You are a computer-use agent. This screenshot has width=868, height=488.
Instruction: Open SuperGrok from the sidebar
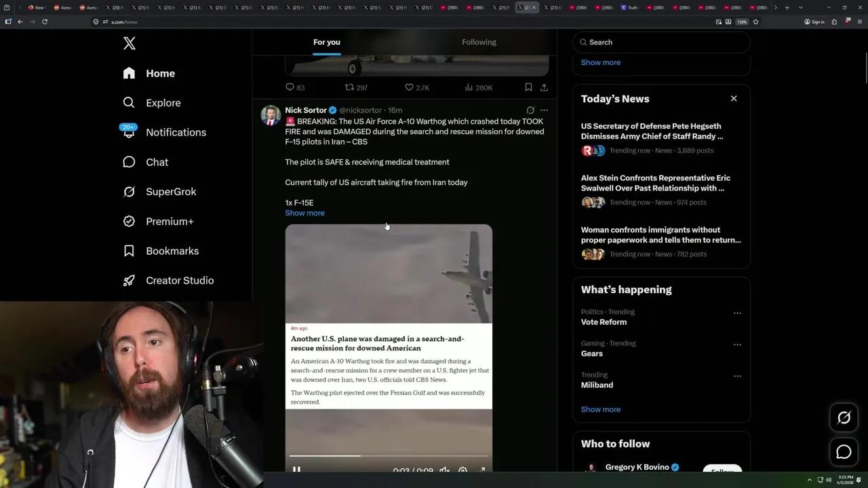[159, 192]
